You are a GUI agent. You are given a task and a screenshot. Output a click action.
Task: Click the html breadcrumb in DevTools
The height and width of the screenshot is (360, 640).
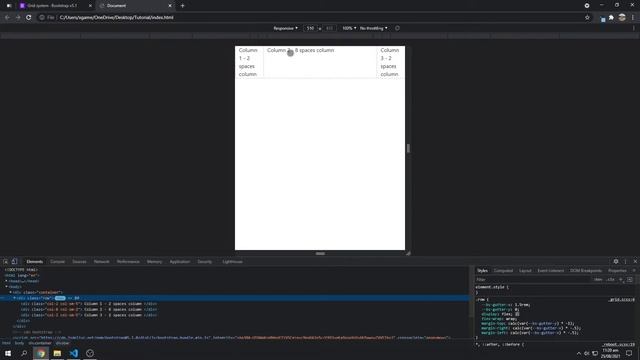6,343
